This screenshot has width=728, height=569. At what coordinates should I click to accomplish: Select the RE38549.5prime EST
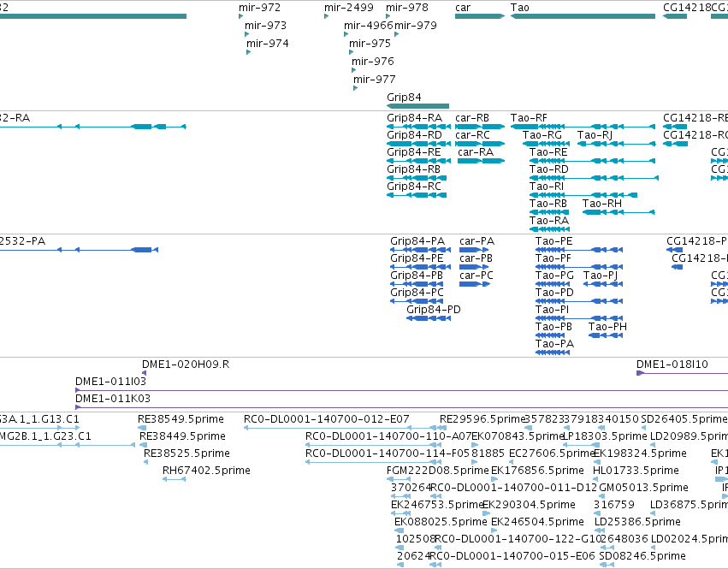[143, 428]
